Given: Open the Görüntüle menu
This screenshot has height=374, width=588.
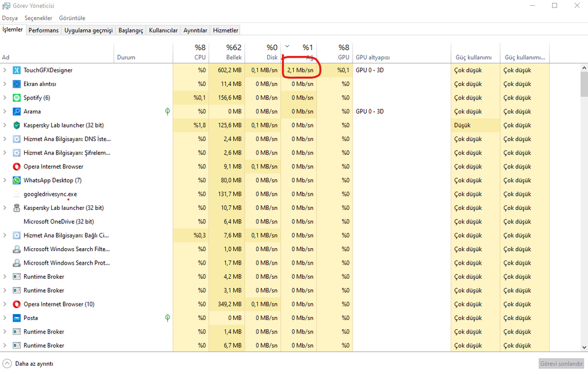Looking at the screenshot, I should point(72,18).
